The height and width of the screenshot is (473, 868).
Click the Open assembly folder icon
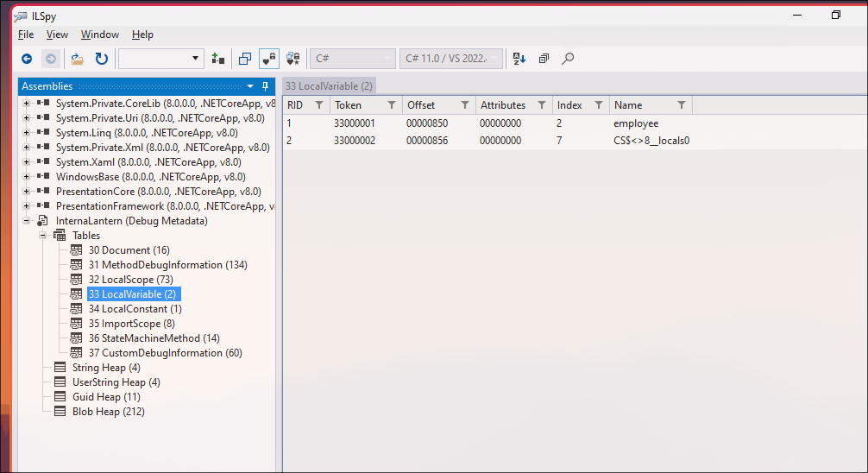click(78, 59)
